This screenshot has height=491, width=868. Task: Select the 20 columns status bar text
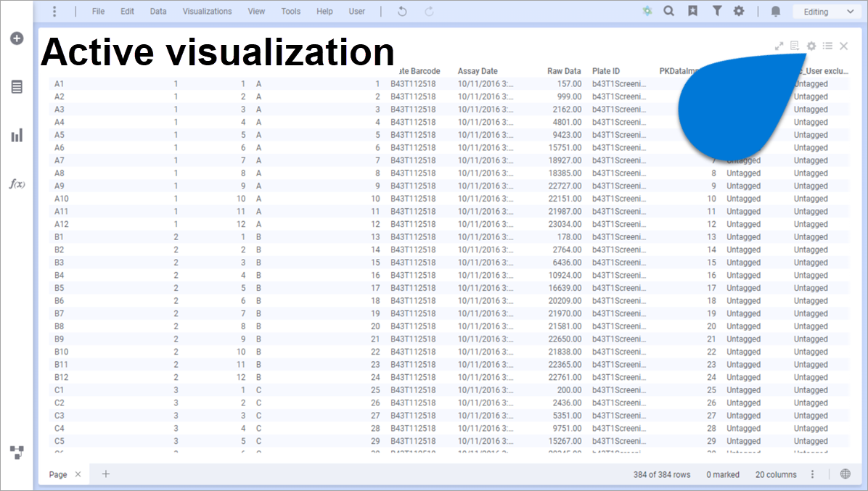point(775,474)
